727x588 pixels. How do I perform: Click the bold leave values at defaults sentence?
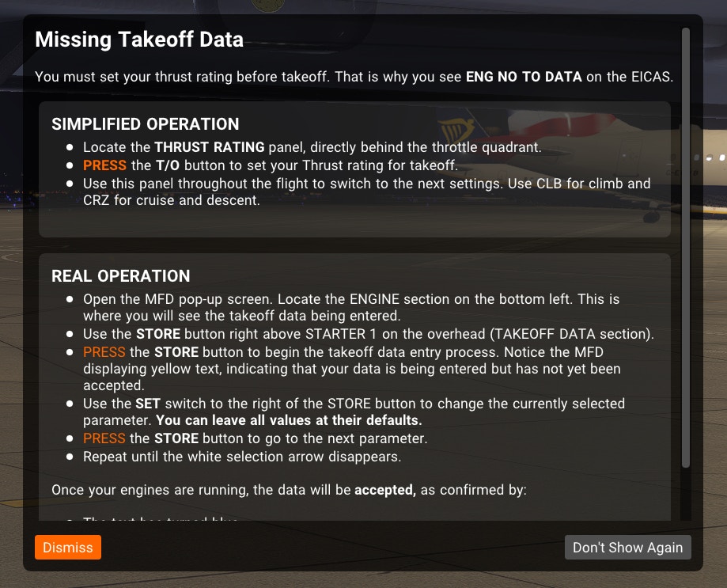(x=289, y=419)
